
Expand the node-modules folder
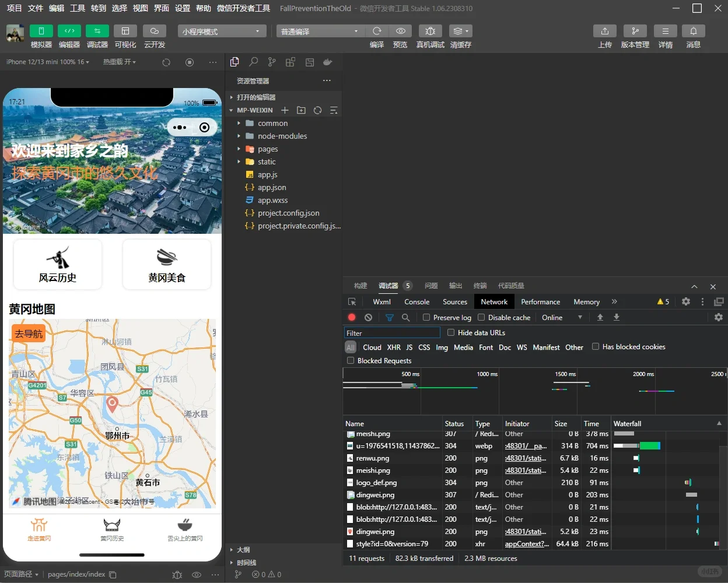[x=283, y=136]
